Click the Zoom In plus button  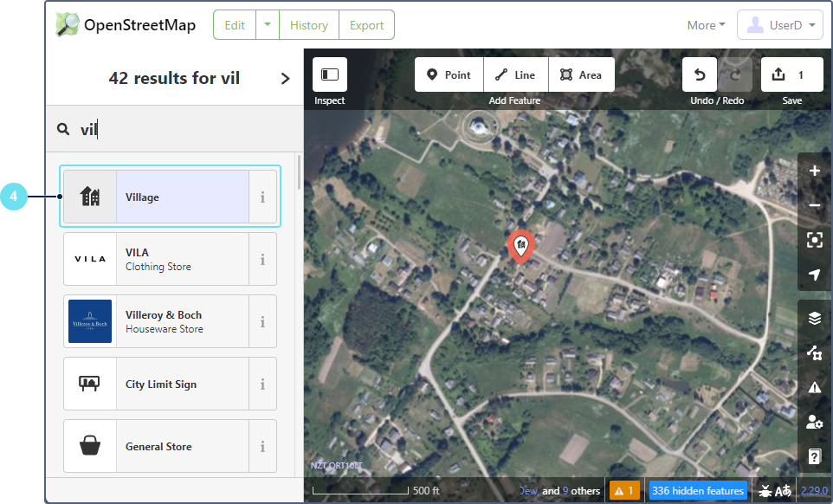[x=814, y=171]
